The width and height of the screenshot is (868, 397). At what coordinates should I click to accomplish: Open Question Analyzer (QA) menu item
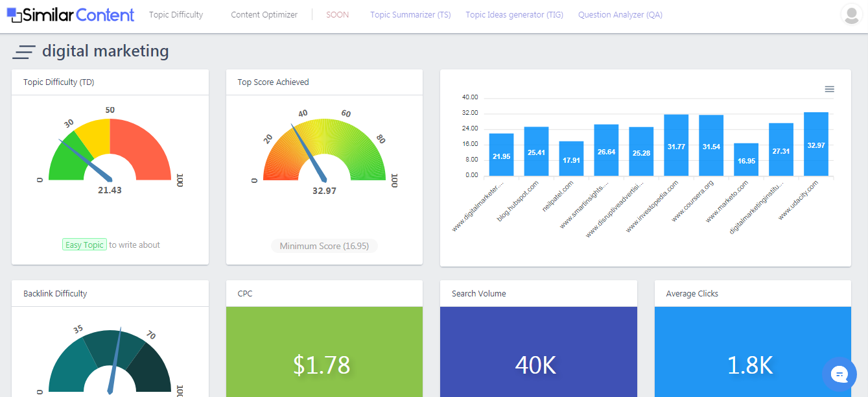click(x=620, y=15)
